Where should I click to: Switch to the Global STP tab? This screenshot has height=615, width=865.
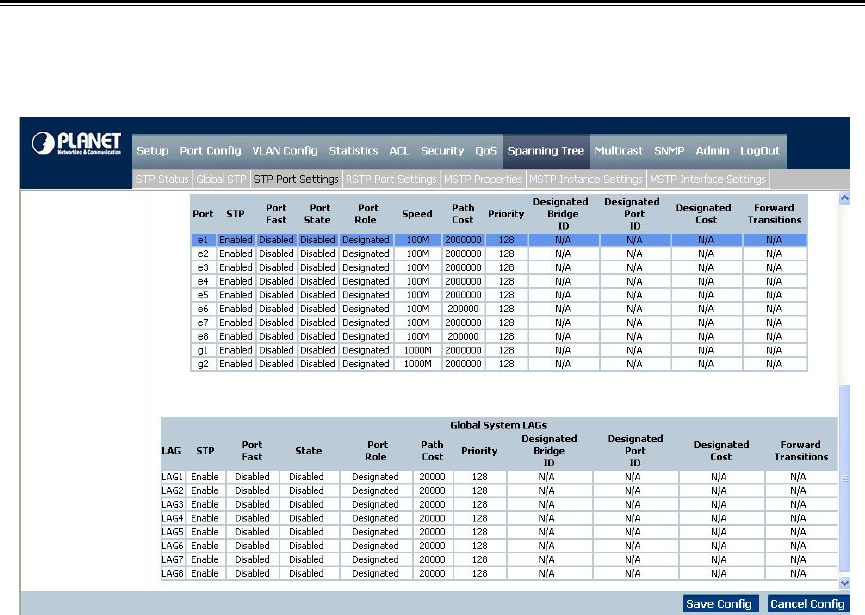[221, 179]
